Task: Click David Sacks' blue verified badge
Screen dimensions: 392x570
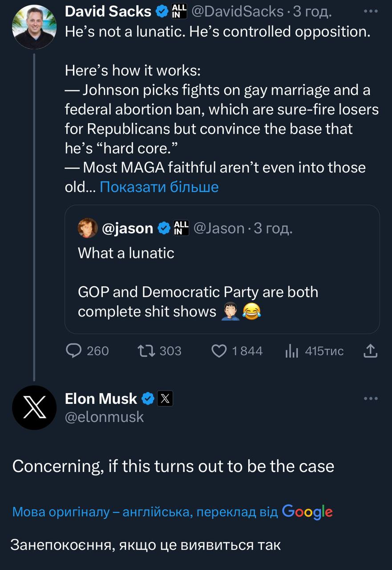Action: coord(162,12)
